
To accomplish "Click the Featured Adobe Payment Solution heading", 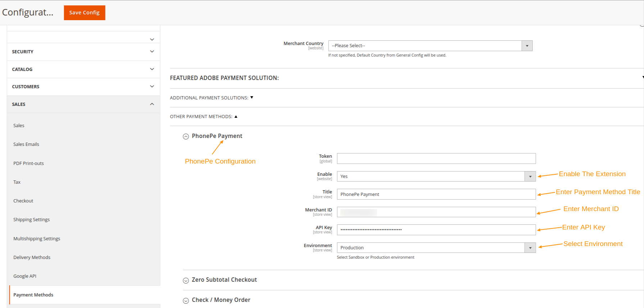I will pos(224,78).
